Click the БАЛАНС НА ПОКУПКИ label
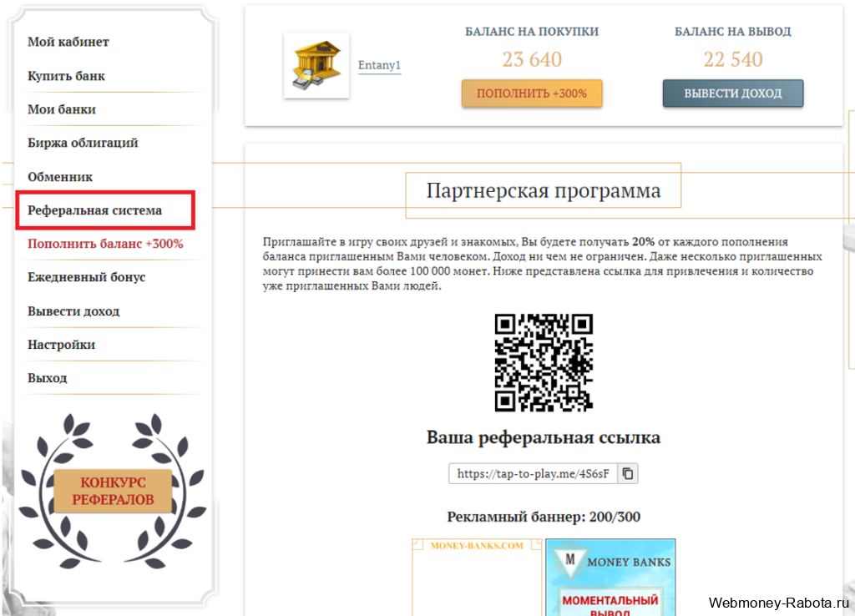This screenshot has height=616, width=855. (532, 32)
